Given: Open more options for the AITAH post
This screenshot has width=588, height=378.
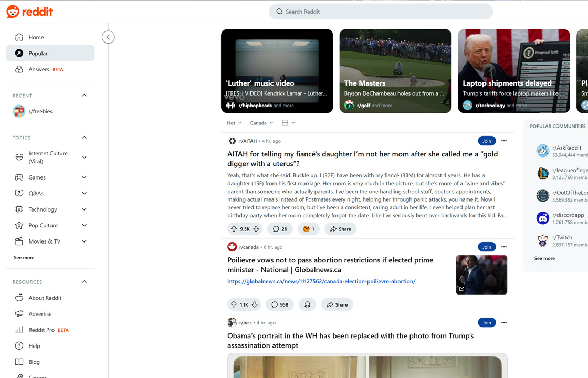Looking at the screenshot, I should [x=504, y=141].
